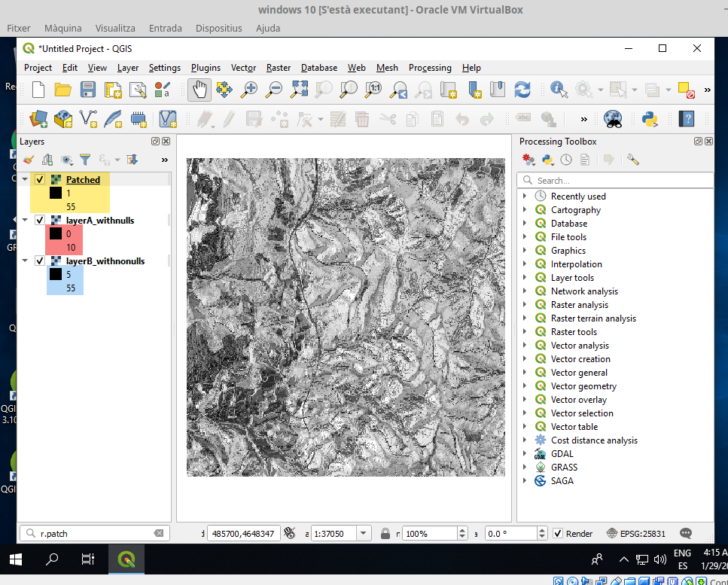Uncheck visibility of layerA_withnulls
728x585 pixels.
tap(40, 219)
